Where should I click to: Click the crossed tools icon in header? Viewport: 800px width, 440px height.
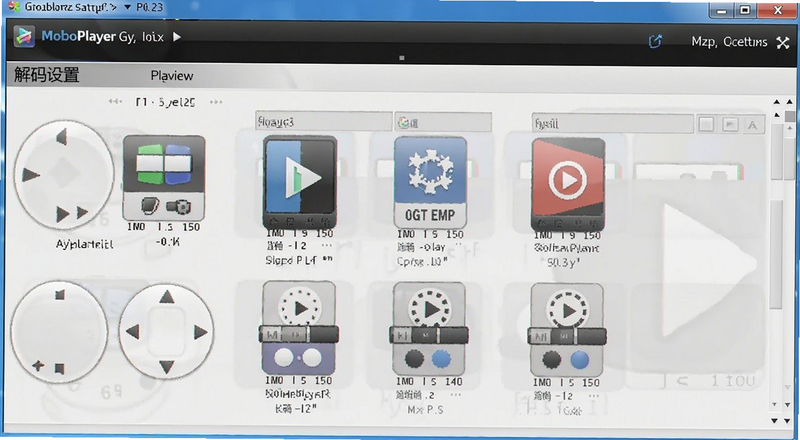point(783,42)
